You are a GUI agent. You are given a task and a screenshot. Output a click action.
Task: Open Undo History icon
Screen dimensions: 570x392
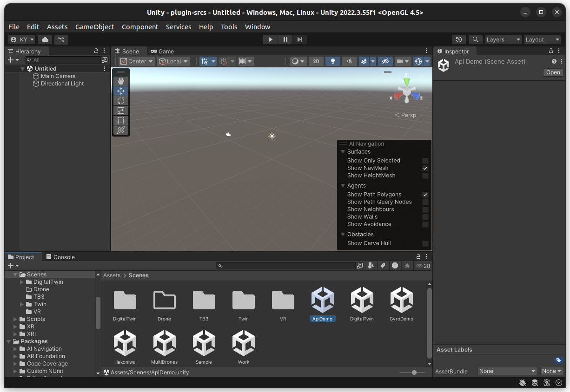pyautogui.click(x=459, y=39)
